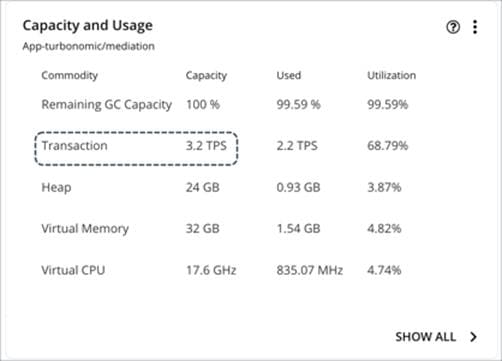The width and height of the screenshot is (502, 361).
Task: Click the 3.2 TPS transaction capacity value
Action: point(206,146)
